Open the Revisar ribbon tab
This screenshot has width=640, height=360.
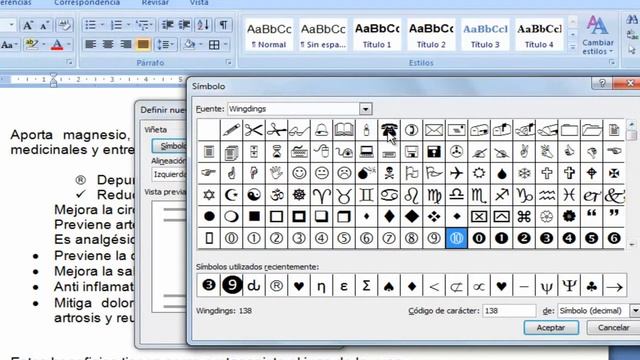tap(155, 3)
